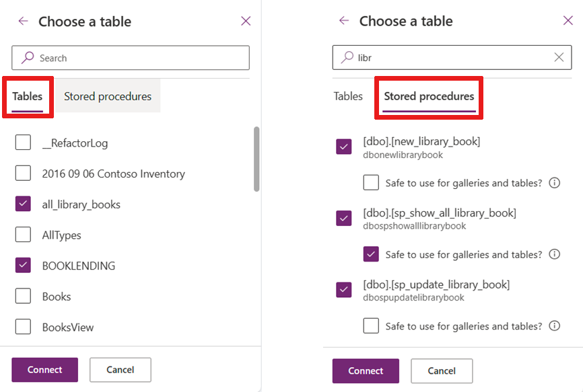The image size is (583, 392).
Task: Click the info icon for sp_update_library_book
Action: [x=554, y=326]
